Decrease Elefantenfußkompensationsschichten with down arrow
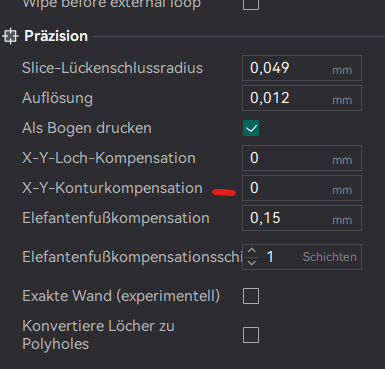The height and width of the screenshot is (369, 385). [x=252, y=263]
